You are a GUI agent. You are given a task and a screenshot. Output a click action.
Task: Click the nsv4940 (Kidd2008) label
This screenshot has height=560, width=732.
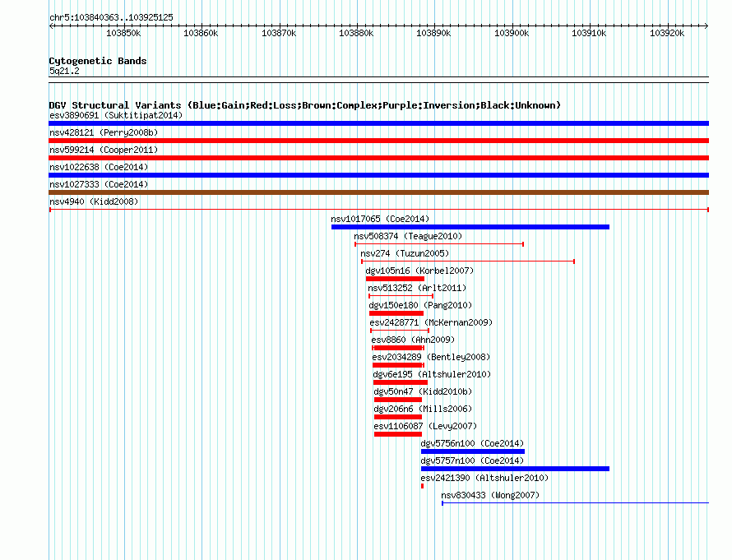click(94, 201)
